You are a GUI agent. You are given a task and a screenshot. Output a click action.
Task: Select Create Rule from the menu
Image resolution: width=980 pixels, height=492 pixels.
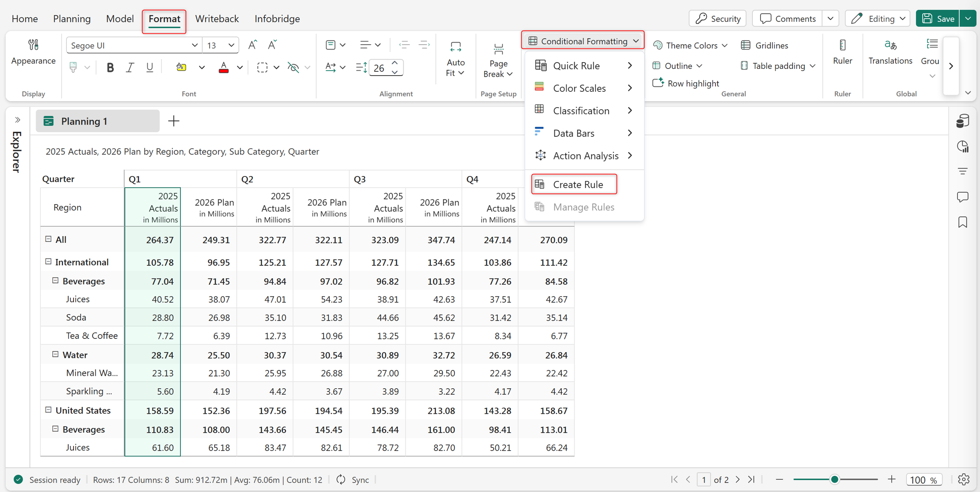coord(574,184)
